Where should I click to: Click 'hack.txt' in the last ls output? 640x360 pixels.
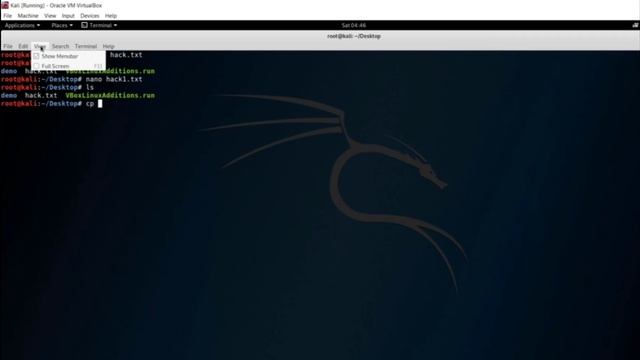(x=41, y=96)
